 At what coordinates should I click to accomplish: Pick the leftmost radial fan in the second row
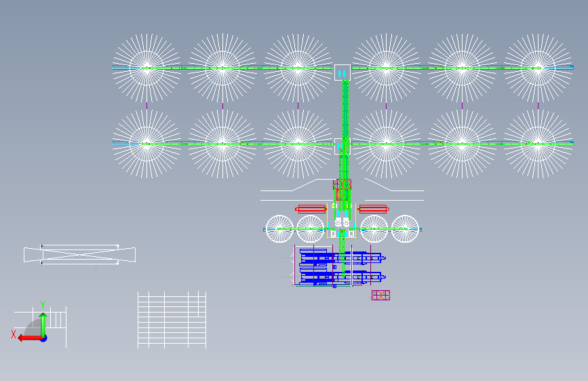pos(146,144)
